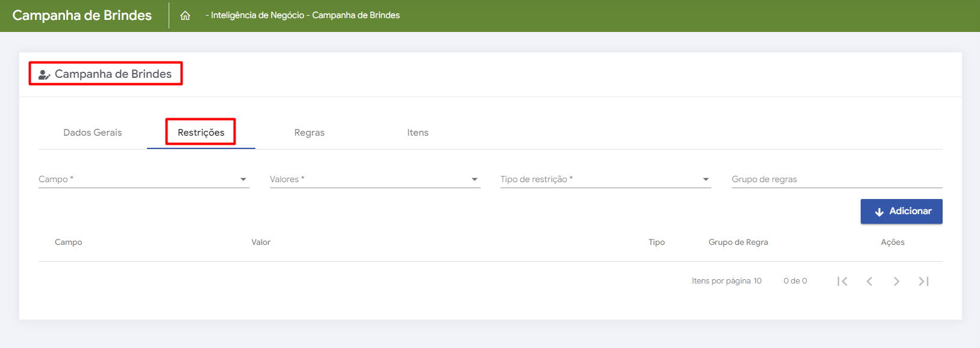This screenshot has width=980, height=348.
Task: Click the user edit icon beside Campanha de Brindes
Action: point(44,75)
